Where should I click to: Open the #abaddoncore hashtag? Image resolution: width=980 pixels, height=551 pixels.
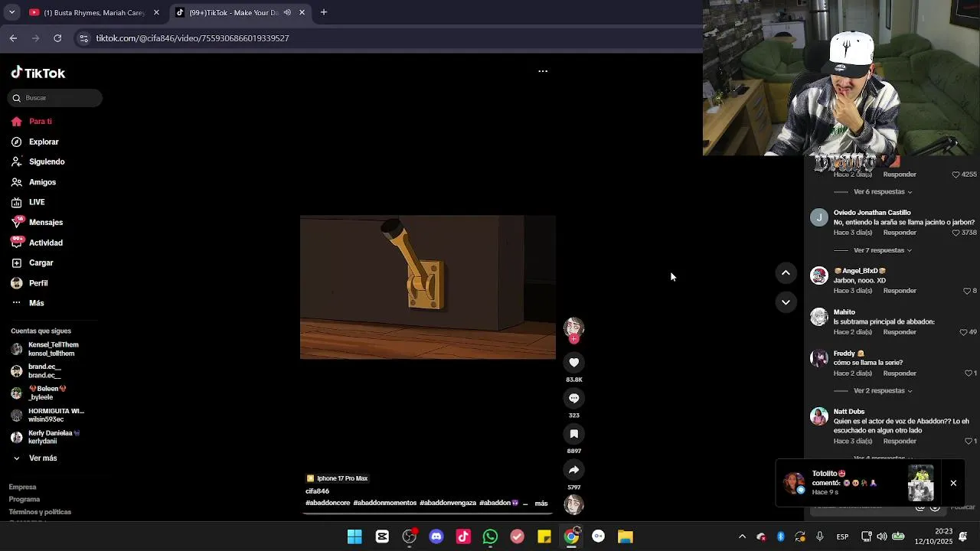[x=328, y=504]
